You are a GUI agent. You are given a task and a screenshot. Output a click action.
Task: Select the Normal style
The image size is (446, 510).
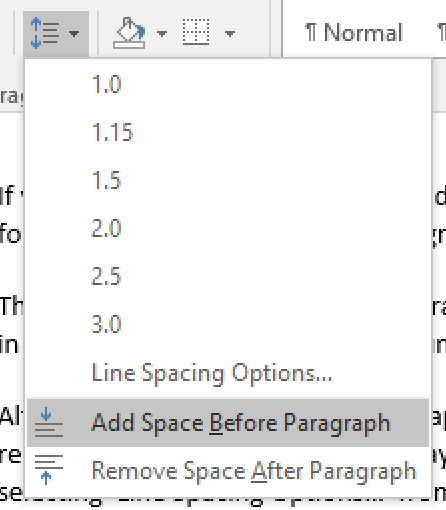tap(354, 33)
